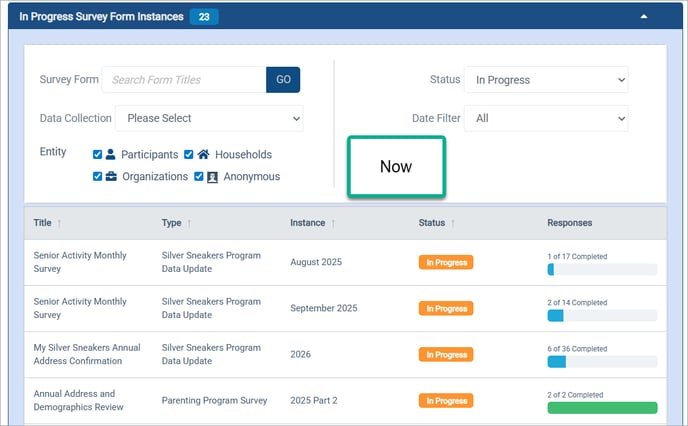The height and width of the screenshot is (426, 688).
Task: Uncheck the Anonymous checkbox
Action: 198,177
